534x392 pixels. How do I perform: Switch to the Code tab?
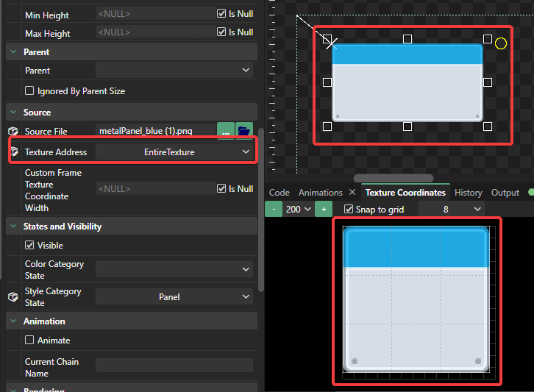tap(279, 193)
